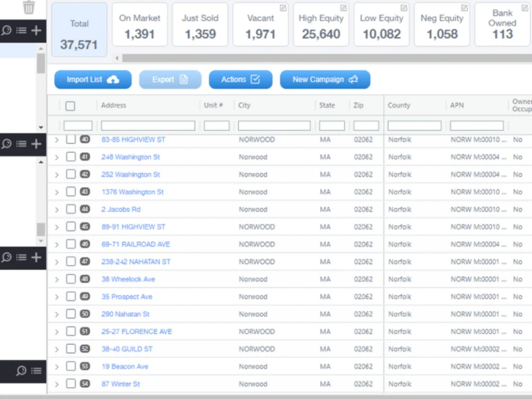Click the plus icon in third sidebar bar

(36, 257)
